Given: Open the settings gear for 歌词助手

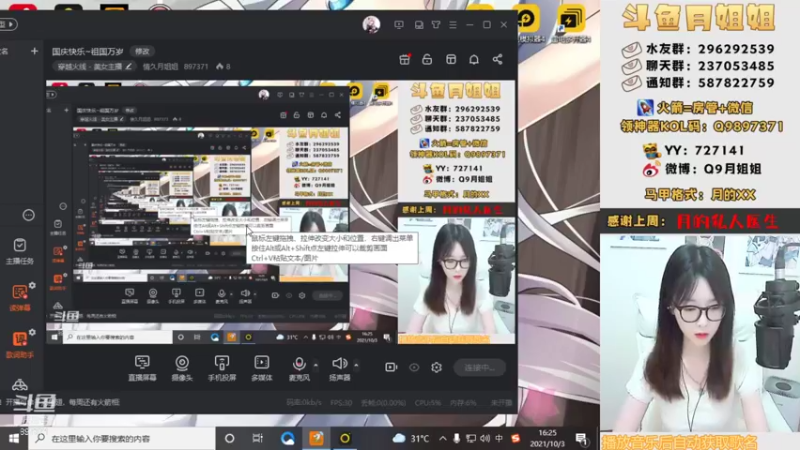Looking at the screenshot, I should pos(32,333).
